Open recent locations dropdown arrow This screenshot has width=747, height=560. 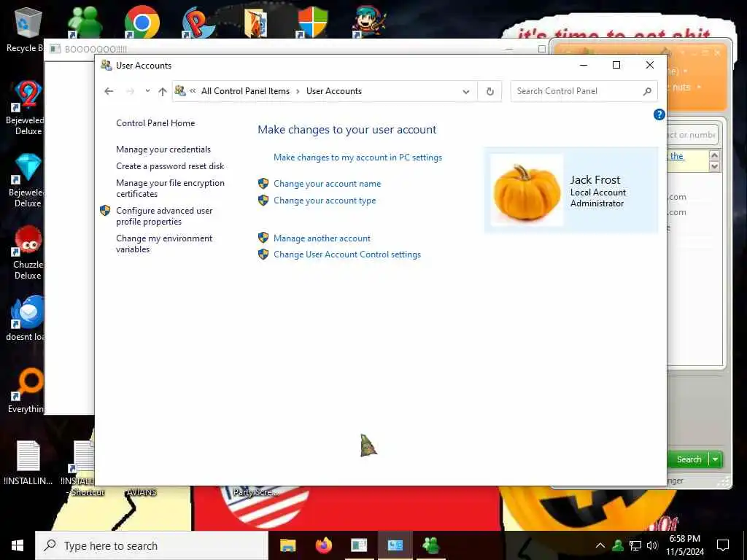[x=147, y=91]
